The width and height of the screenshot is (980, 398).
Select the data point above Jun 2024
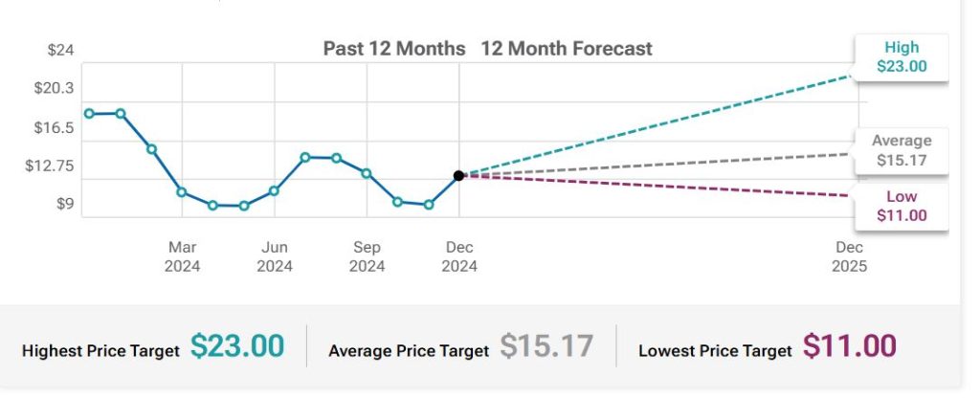pos(274,190)
